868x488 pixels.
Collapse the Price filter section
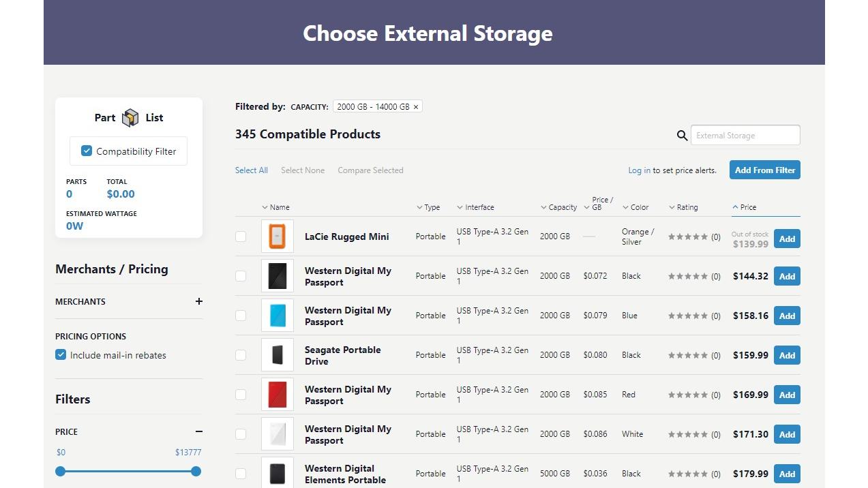coord(198,431)
